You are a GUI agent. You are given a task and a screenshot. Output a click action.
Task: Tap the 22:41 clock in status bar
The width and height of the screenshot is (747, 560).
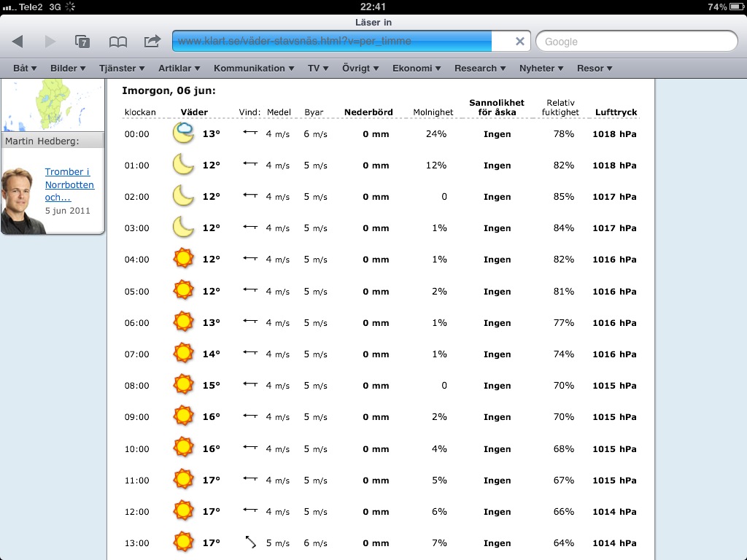point(373,7)
